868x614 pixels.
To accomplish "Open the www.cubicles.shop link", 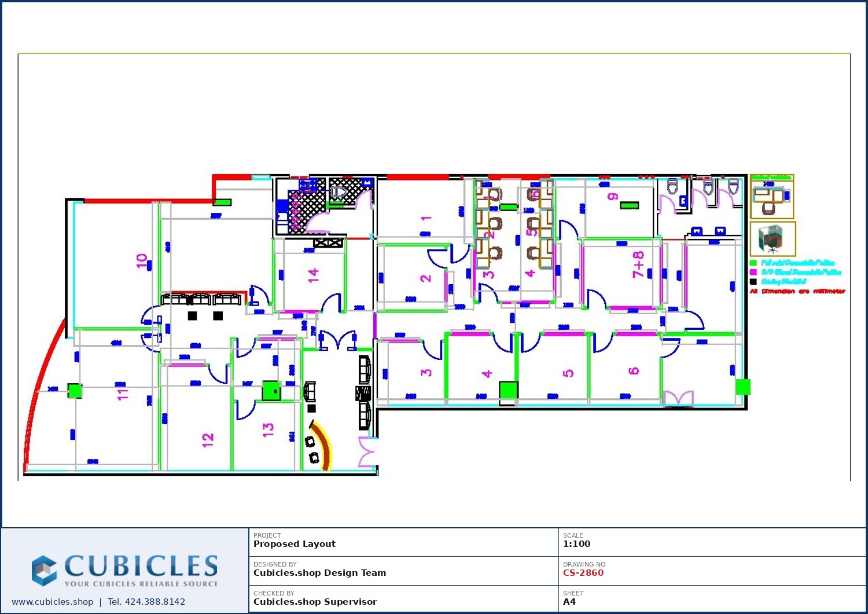I will point(53,602).
